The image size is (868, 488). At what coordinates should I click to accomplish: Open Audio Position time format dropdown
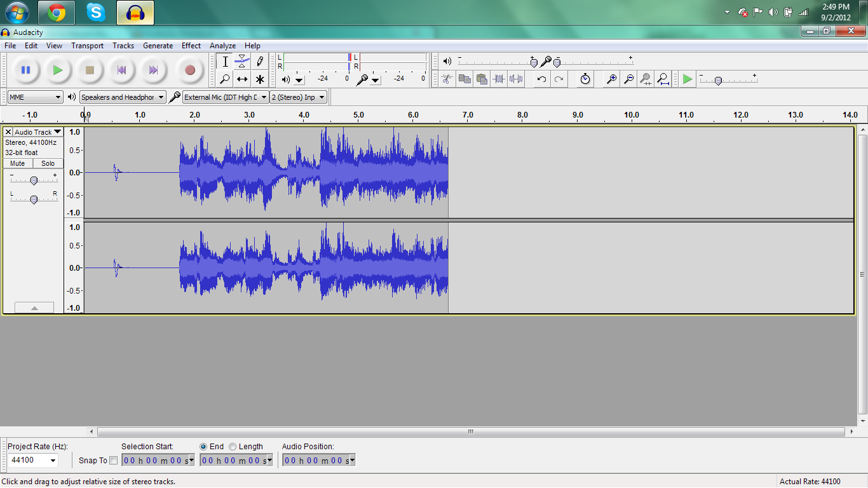(x=352, y=460)
